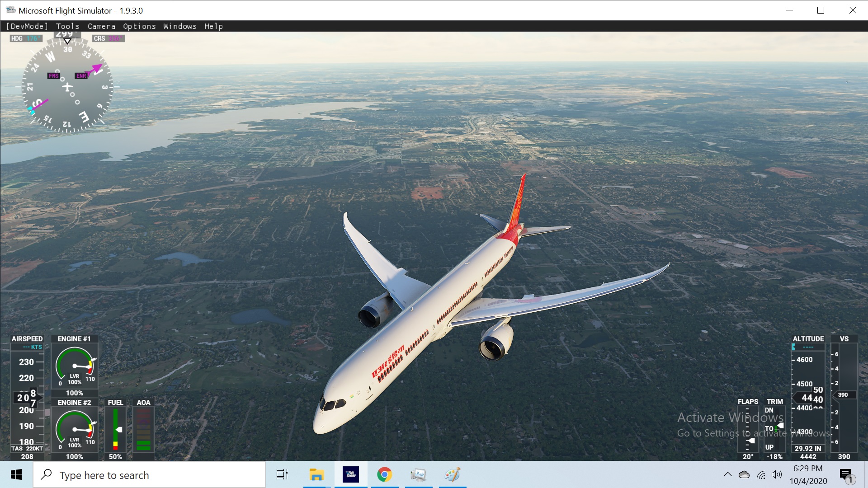
Task: Click the HDG heading readout
Action: [25, 38]
